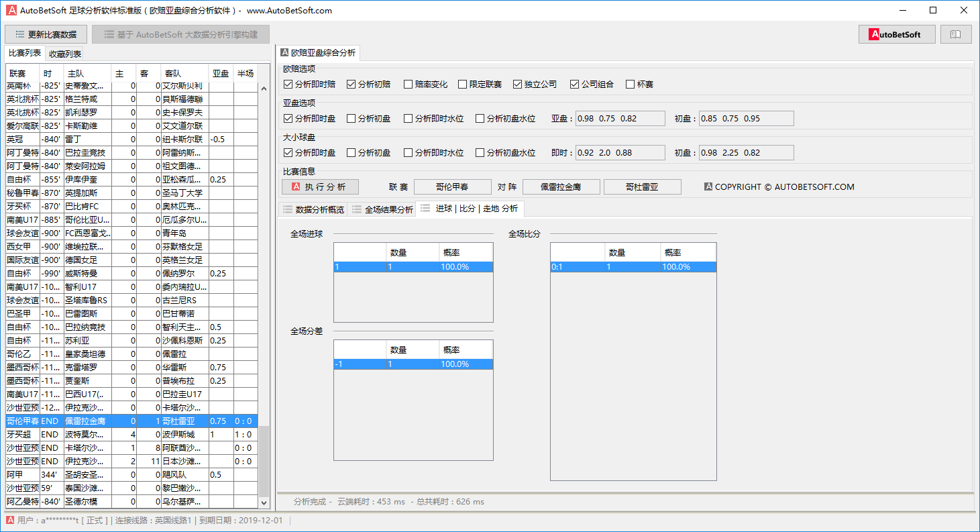Enable 分析初盘 in 亚盘选项
Screen dimensions: 980x532
point(369,119)
